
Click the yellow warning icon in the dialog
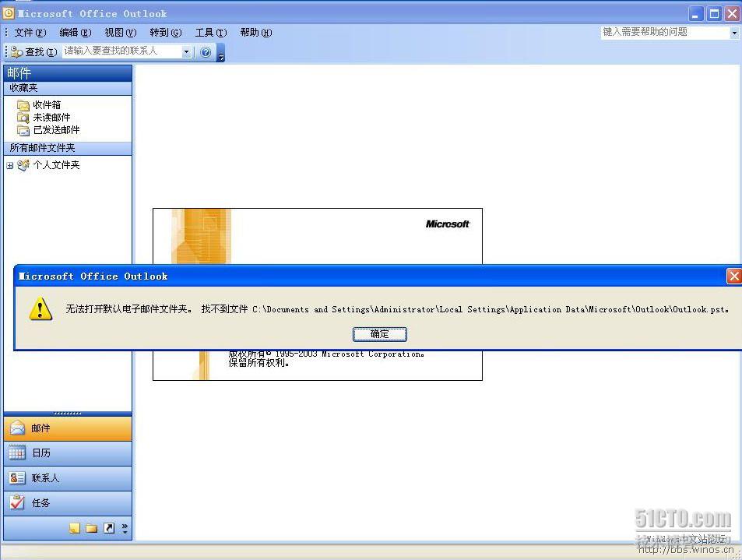click(x=40, y=308)
